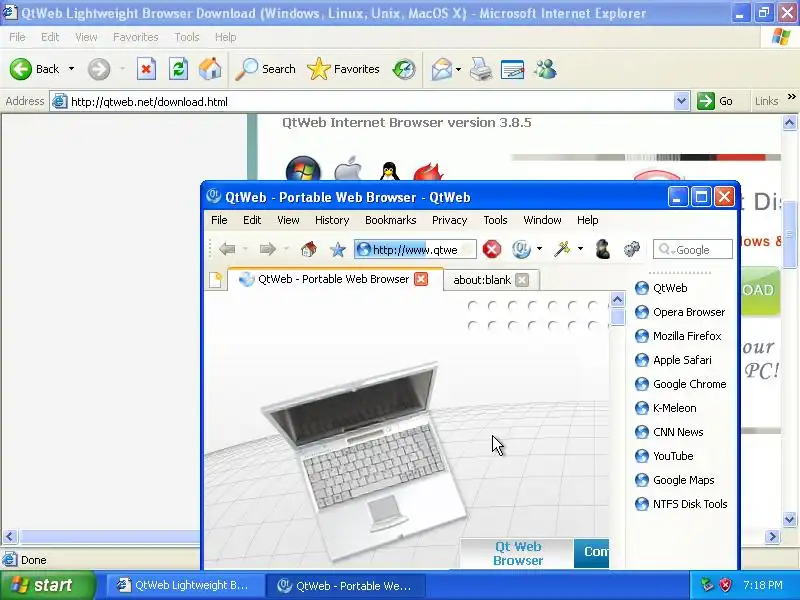800x600 pixels.
Task: Open NTFS Disk Tools bookmark link
Action: [681, 504]
